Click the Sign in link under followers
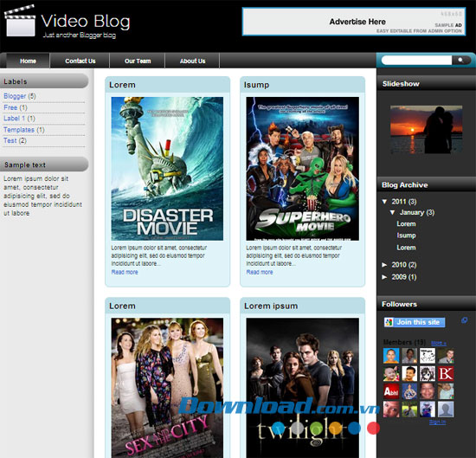This screenshot has width=476, height=458. tap(437, 422)
